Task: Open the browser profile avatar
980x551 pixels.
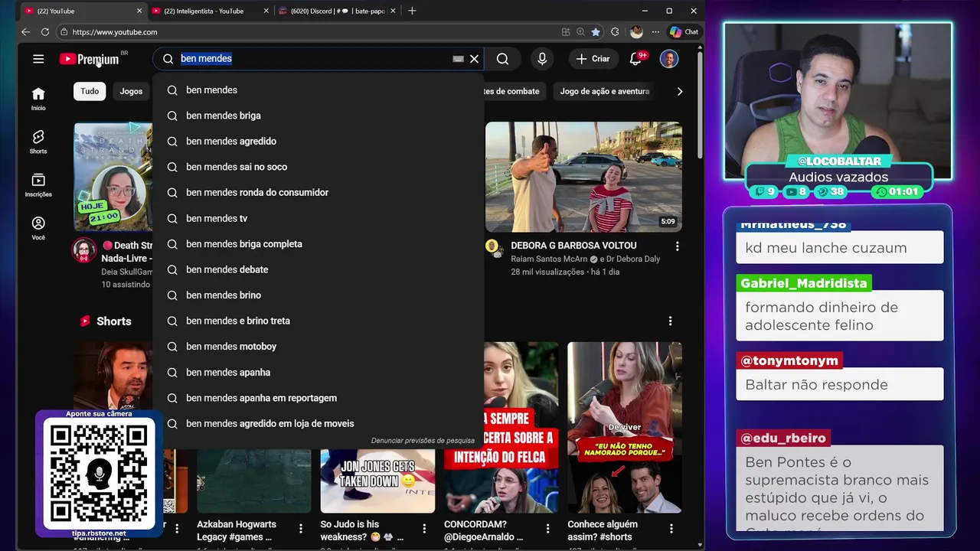Action: point(636,32)
